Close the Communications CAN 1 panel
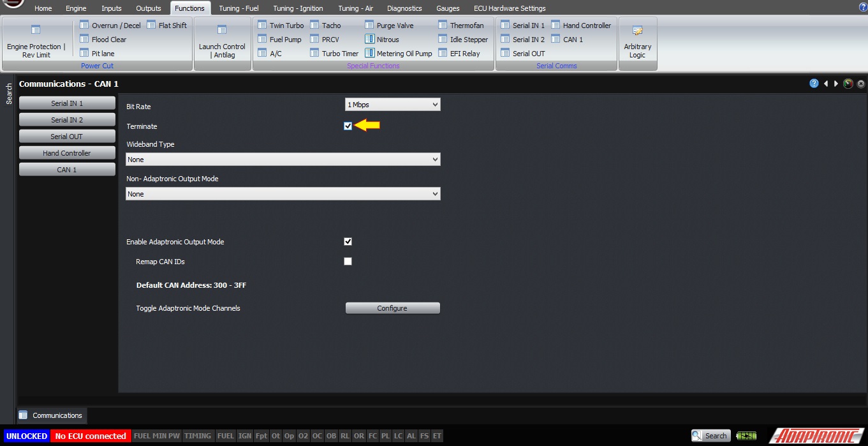The height and width of the screenshot is (446, 868). pos(861,84)
